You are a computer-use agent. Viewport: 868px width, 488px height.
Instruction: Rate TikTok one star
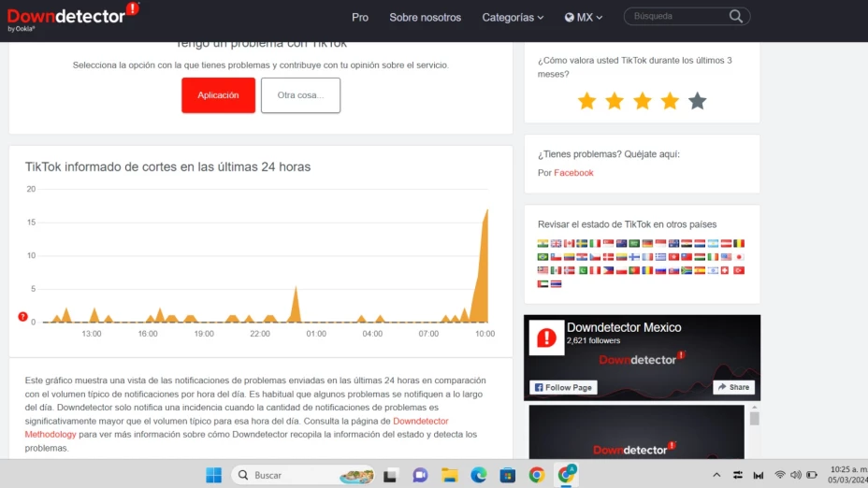(586, 101)
